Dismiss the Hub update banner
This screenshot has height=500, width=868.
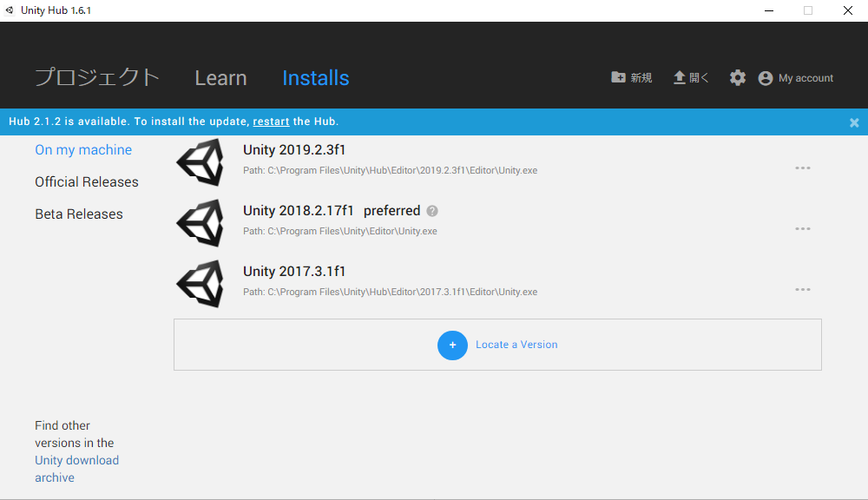tap(854, 122)
